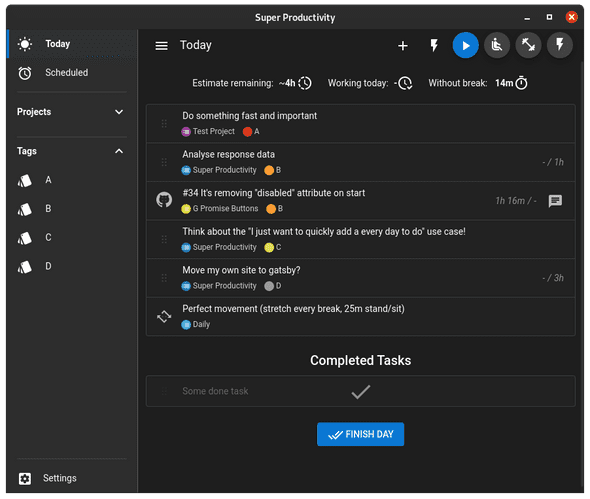Toggle the hamburger menu beside Today

point(162,46)
